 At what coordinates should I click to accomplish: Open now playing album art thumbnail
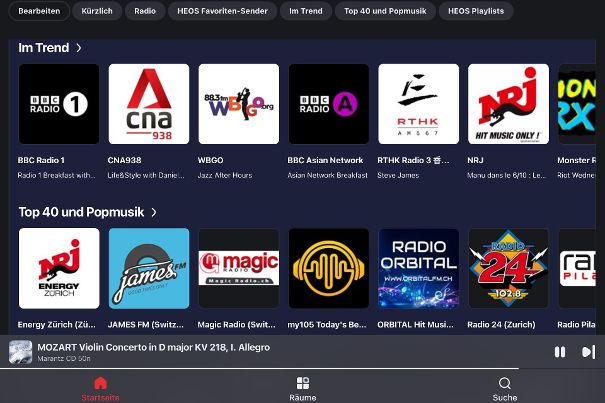click(20, 352)
